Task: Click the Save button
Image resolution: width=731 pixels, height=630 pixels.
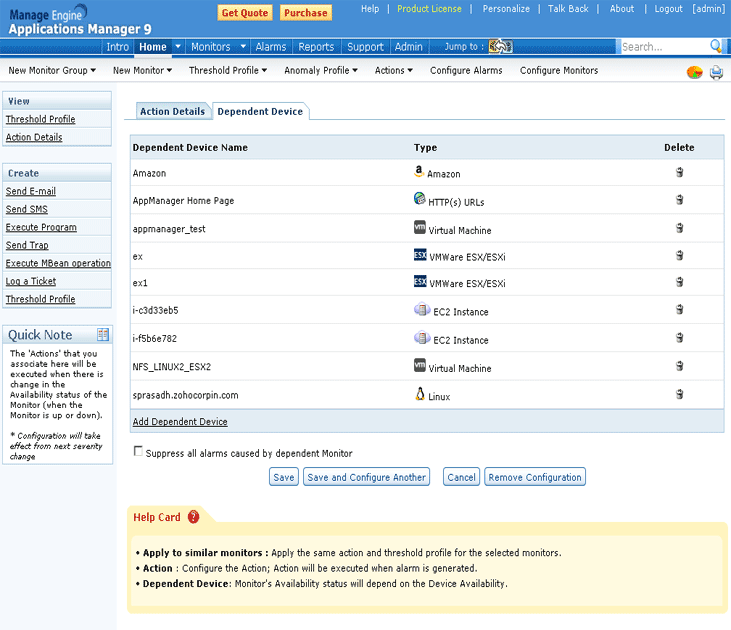Action: click(x=283, y=477)
